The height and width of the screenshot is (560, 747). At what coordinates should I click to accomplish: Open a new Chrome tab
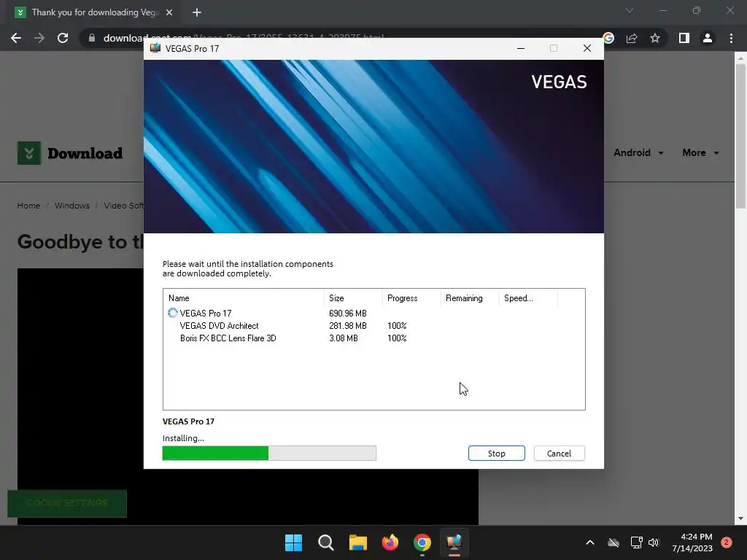[x=197, y=12]
